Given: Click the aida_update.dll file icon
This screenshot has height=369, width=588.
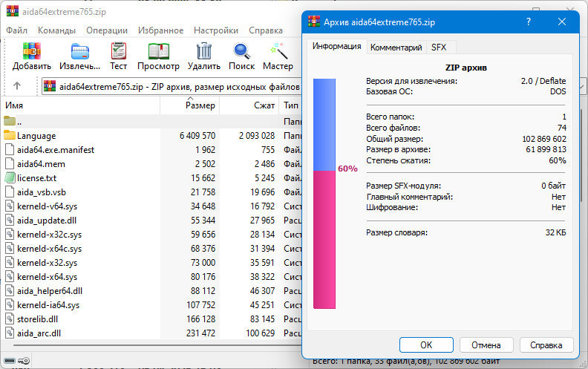Looking at the screenshot, I should 10,220.
